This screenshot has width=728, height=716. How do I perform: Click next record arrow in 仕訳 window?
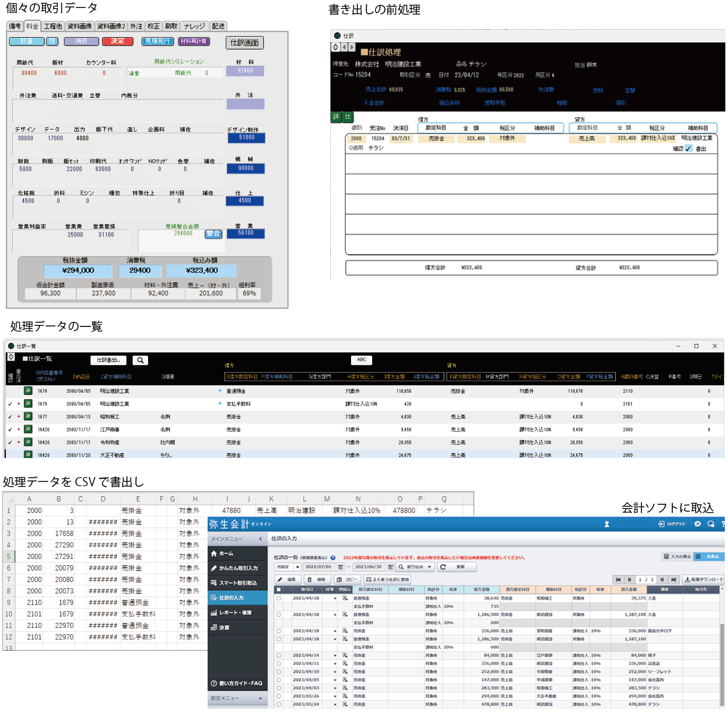click(351, 47)
